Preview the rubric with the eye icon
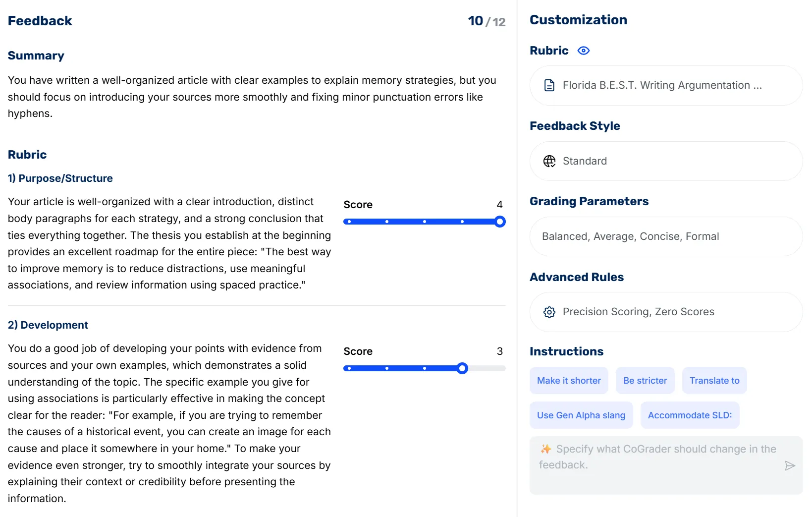 pos(584,51)
